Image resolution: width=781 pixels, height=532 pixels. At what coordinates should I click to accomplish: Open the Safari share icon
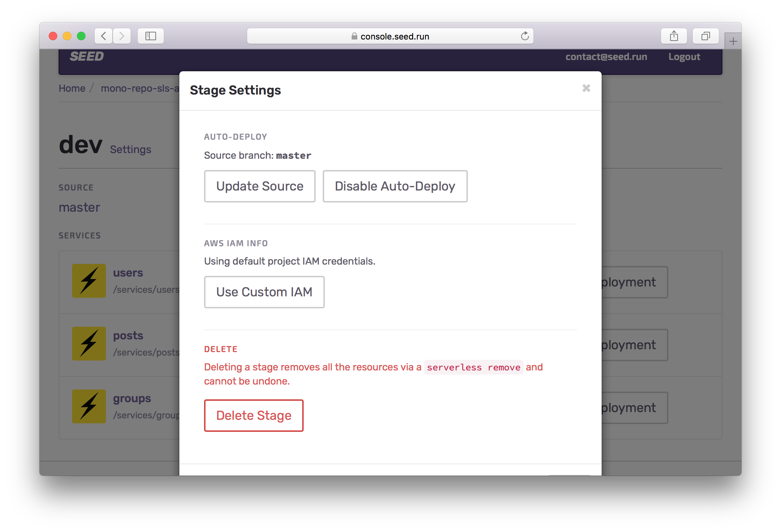[x=674, y=36]
